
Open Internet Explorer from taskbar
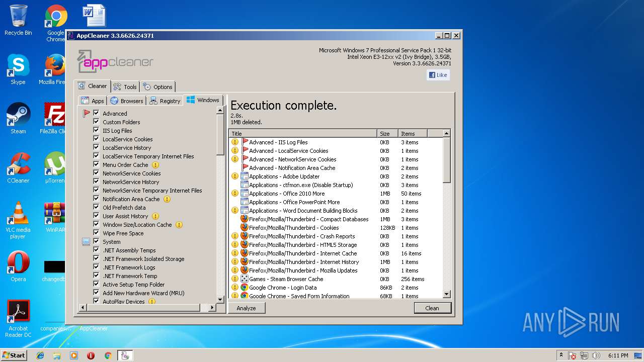click(40, 355)
